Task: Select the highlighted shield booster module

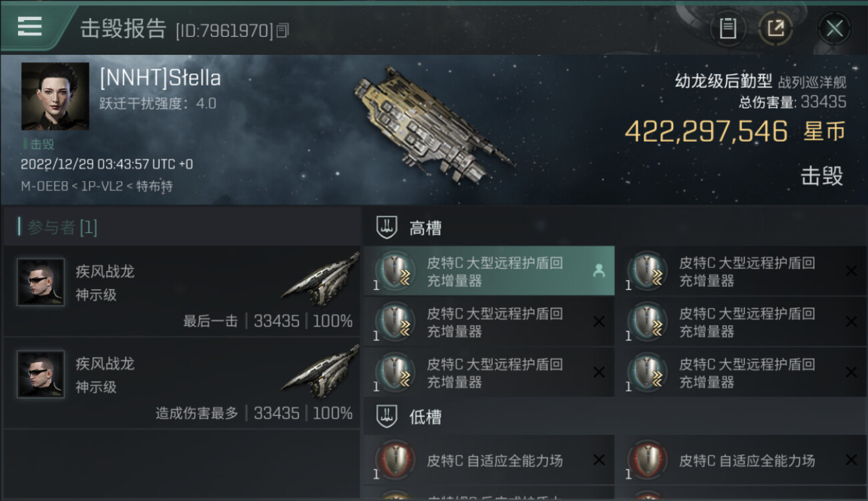Action: (489, 271)
